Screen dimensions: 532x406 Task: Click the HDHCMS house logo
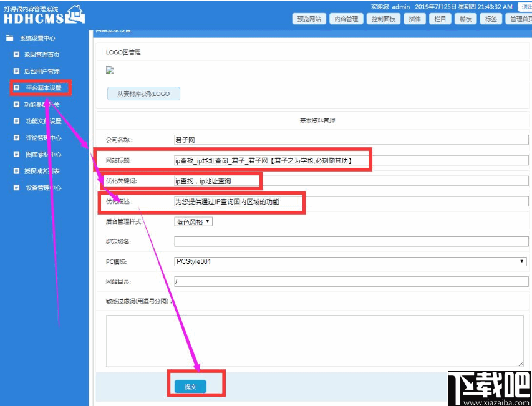[x=74, y=14]
